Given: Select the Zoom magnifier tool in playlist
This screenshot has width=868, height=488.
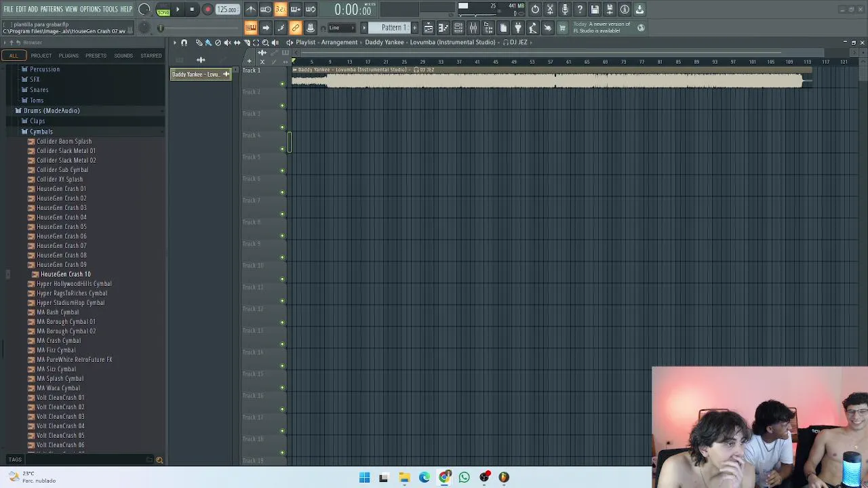Looking at the screenshot, I should [265, 43].
